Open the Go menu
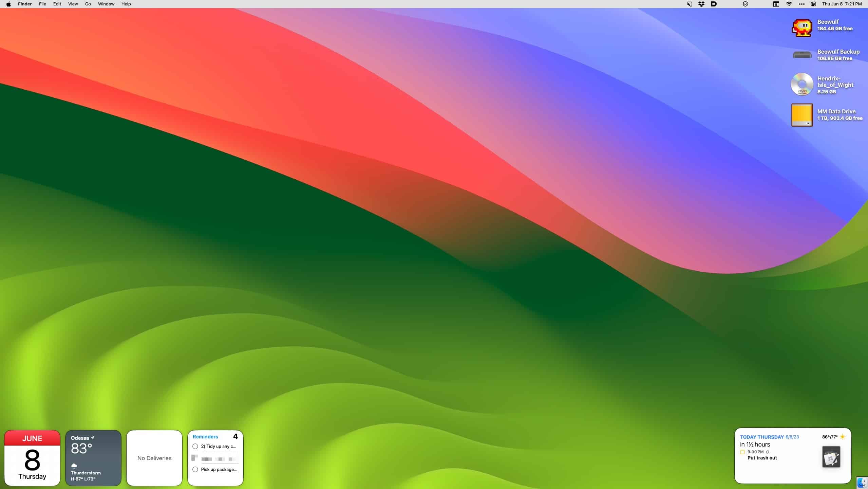The height and width of the screenshot is (489, 868). 88,4
